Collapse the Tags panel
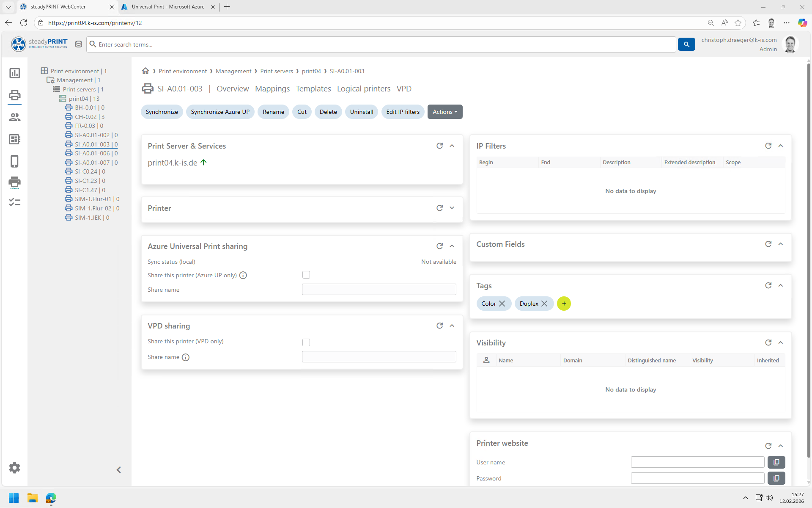This screenshot has width=812, height=508. [781, 286]
